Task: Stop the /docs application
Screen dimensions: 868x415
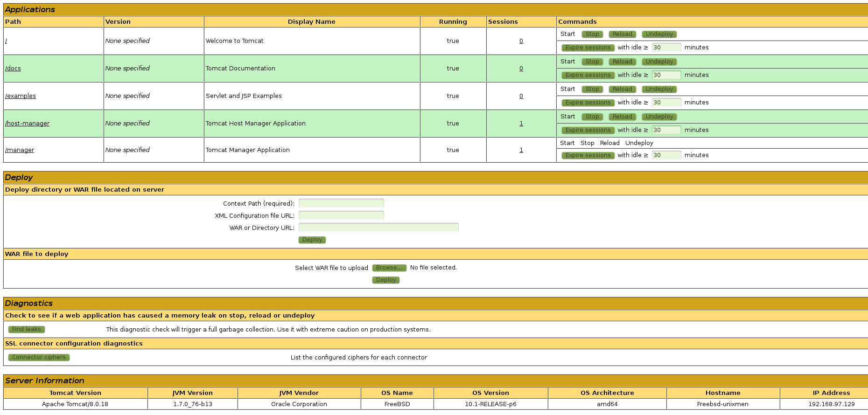Action: 592,62
